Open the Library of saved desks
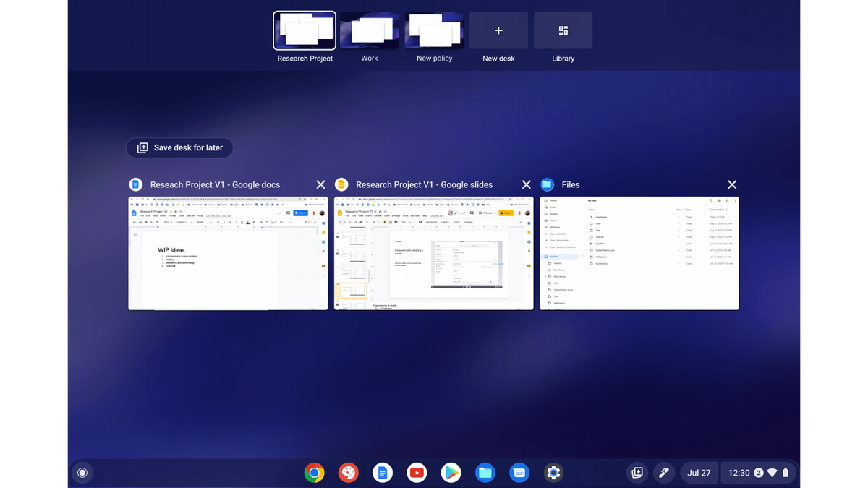Screen dimensions: 868x488 pyautogui.click(x=563, y=30)
